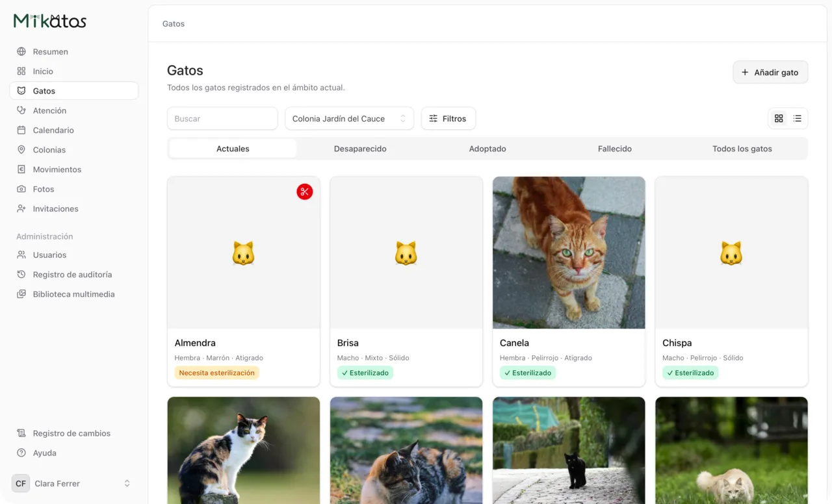
Task: Click the Invitaciones user-plus icon
Action: (21, 208)
